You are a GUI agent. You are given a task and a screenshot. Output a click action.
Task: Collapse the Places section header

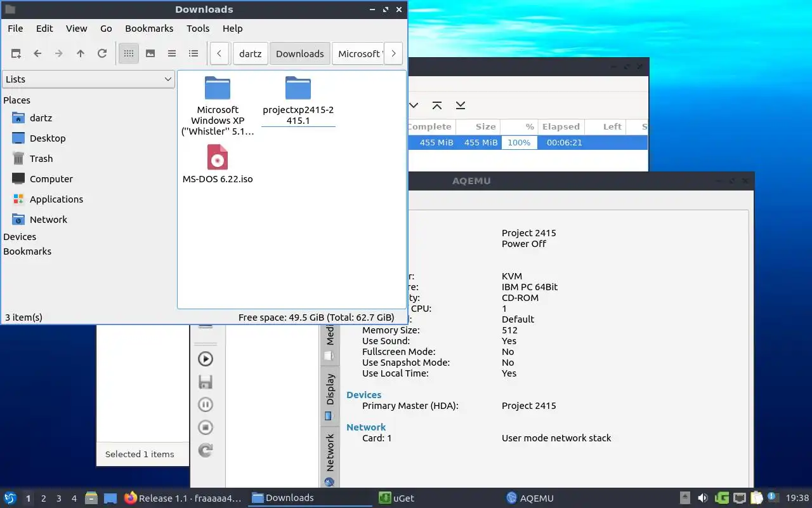coord(16,100)
